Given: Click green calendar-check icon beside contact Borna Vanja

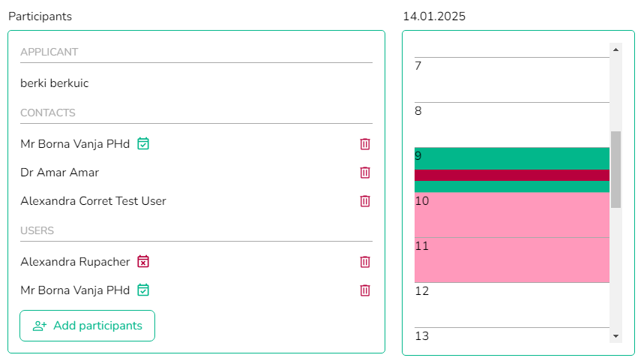Looking at the screenshot, I should pos(143,143).
